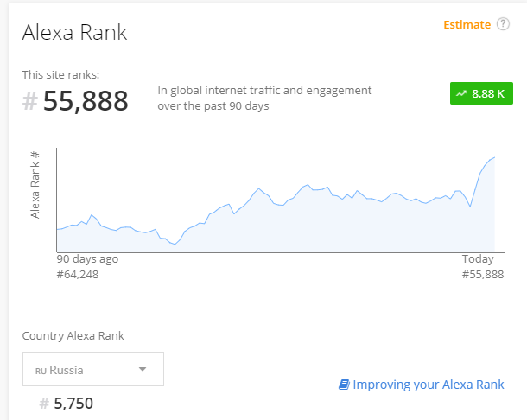Screen dimensions: 527x420
Task: Click the orange Estimate label
Action: pyautogui.click(x=467, y=24)
